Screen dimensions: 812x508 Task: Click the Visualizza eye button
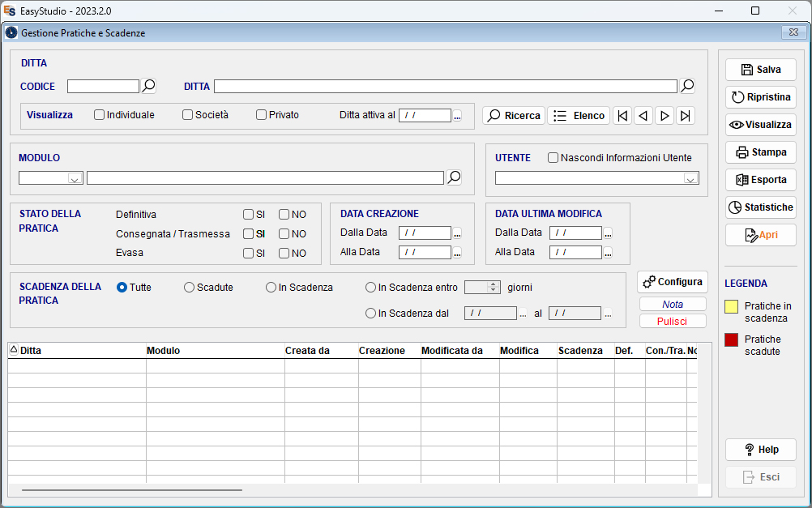(761, 124)
